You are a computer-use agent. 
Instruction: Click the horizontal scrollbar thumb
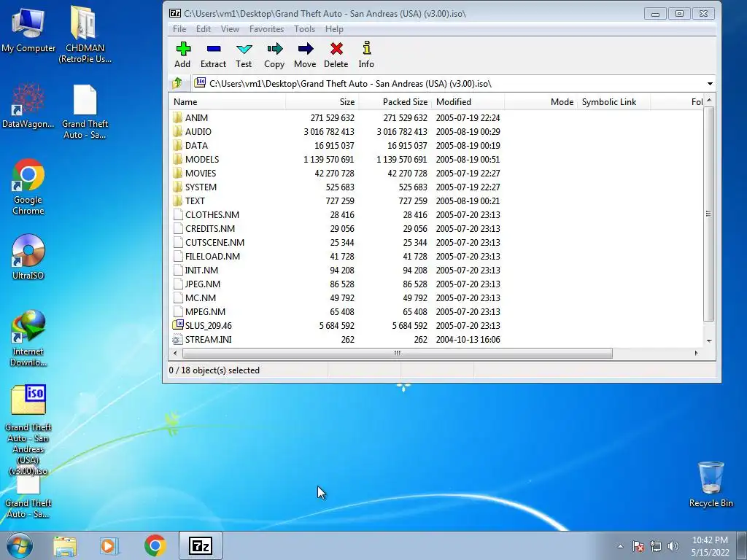398,354
